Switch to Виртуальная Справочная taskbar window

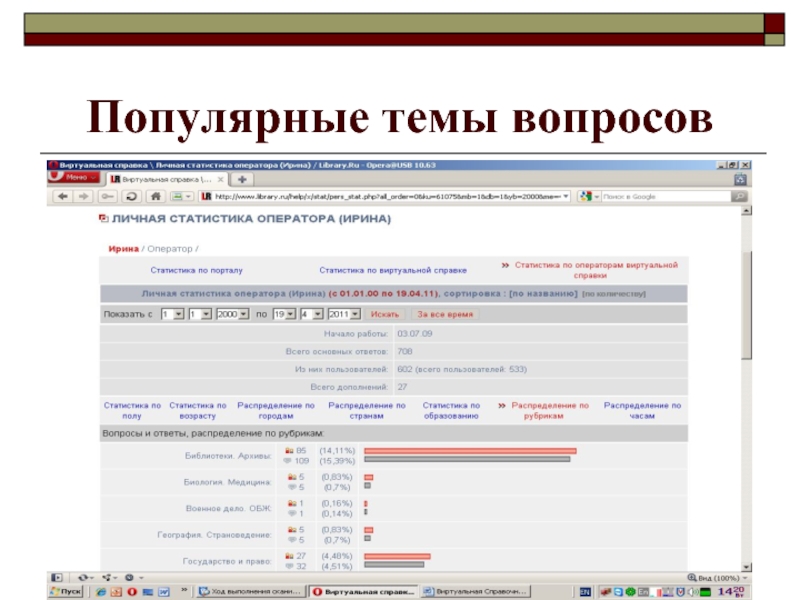click(476, 591)
